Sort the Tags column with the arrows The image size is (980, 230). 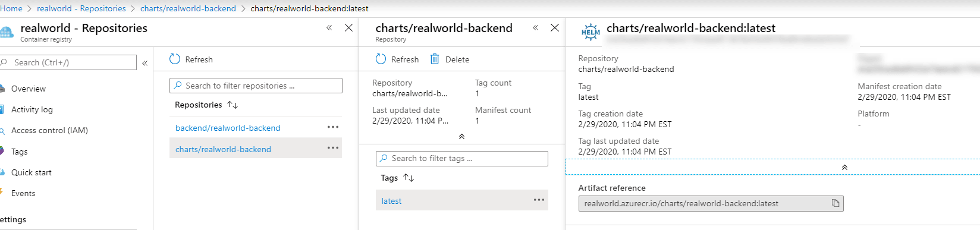point(409,178)
